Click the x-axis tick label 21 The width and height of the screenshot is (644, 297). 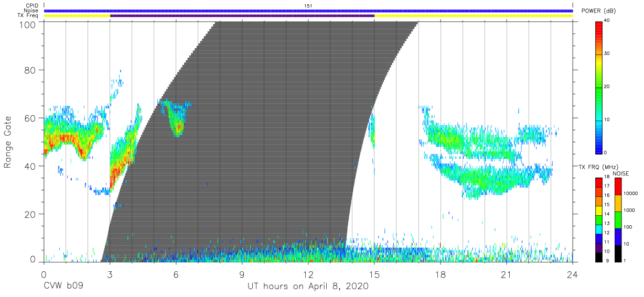tap(507, 274)
